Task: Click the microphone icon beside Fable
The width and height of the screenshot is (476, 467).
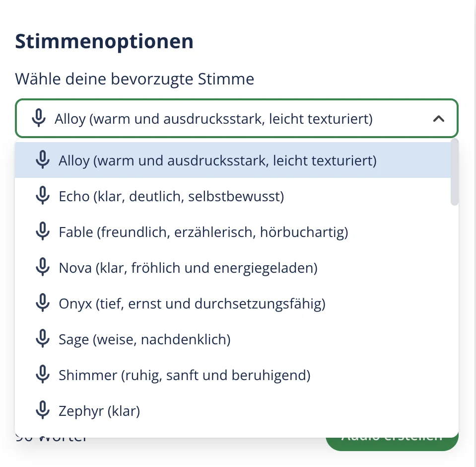Action: click(x=43, y=232)
